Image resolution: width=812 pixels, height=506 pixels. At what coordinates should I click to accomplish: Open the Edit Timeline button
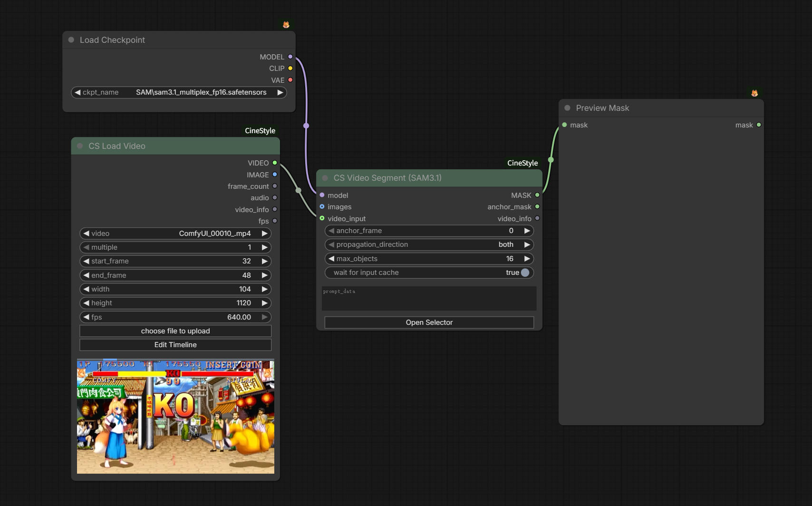pyautogui.click(x=175, y=345)
